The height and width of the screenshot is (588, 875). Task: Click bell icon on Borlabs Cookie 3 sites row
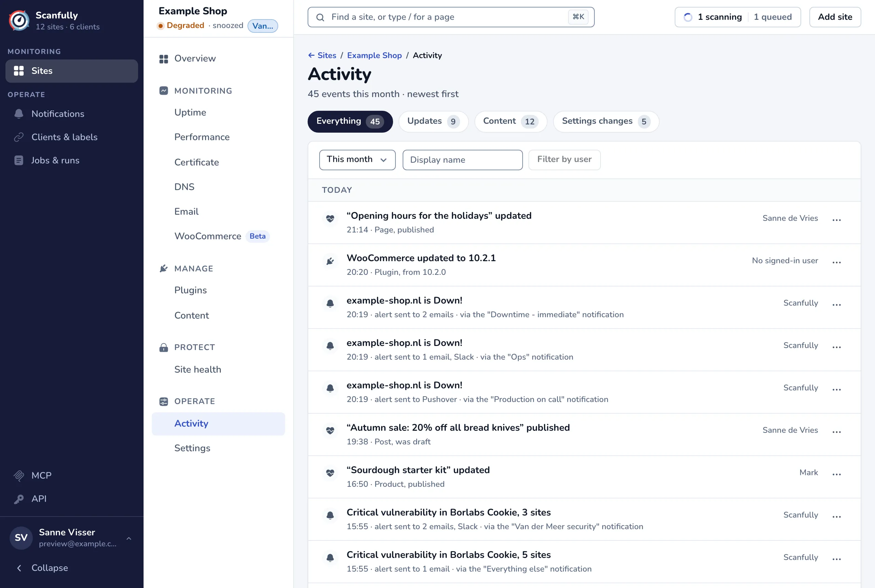tap(330, 515)
